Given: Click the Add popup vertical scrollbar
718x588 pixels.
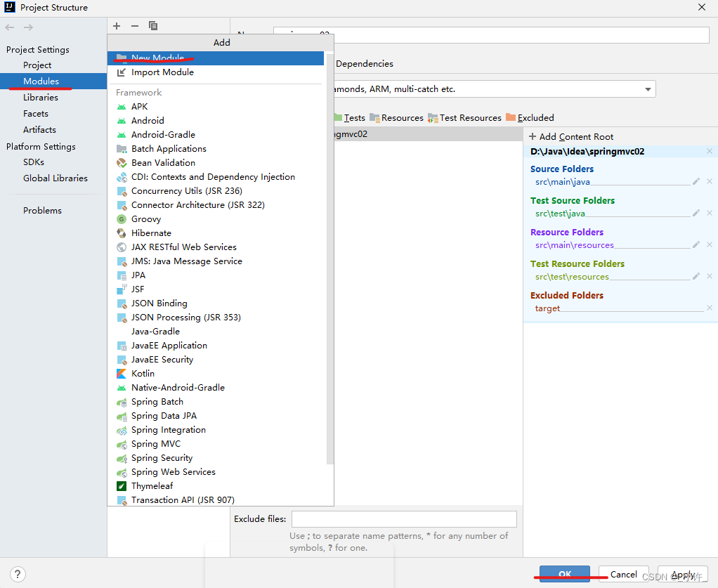Looking at the screenshot, I should pos(330,259).
